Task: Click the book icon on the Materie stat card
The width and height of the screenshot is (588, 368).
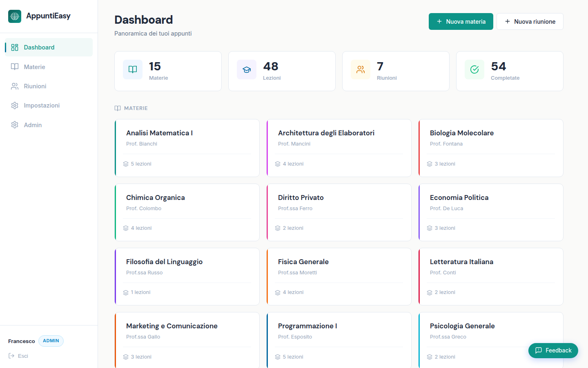Action: pyautogui.click(x=132, y=70)
